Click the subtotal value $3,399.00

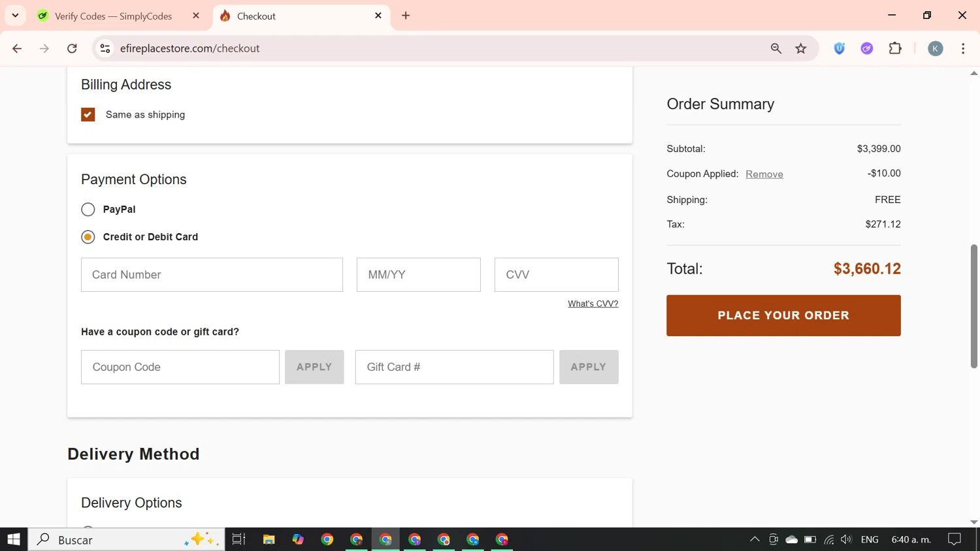879,149
